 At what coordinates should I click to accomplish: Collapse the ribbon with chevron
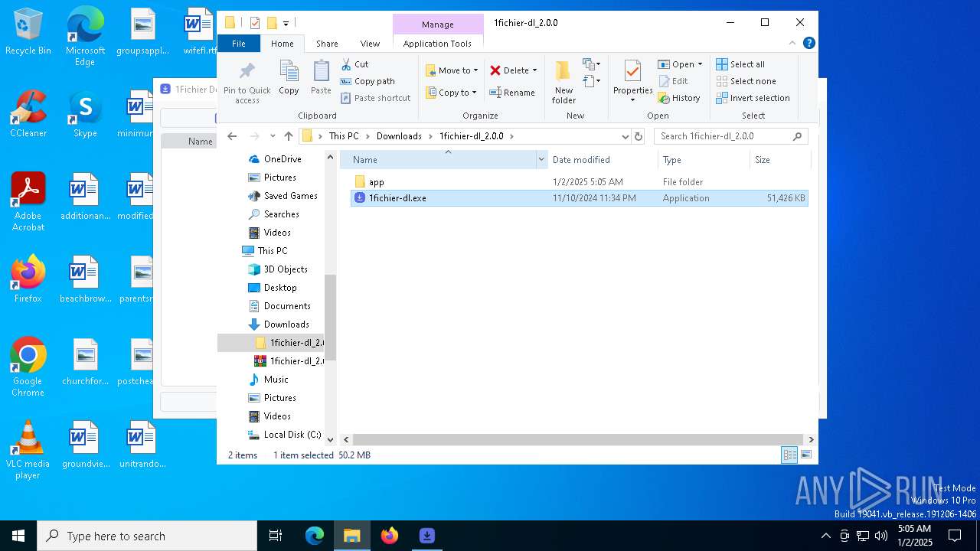click(x=792, y=44)
